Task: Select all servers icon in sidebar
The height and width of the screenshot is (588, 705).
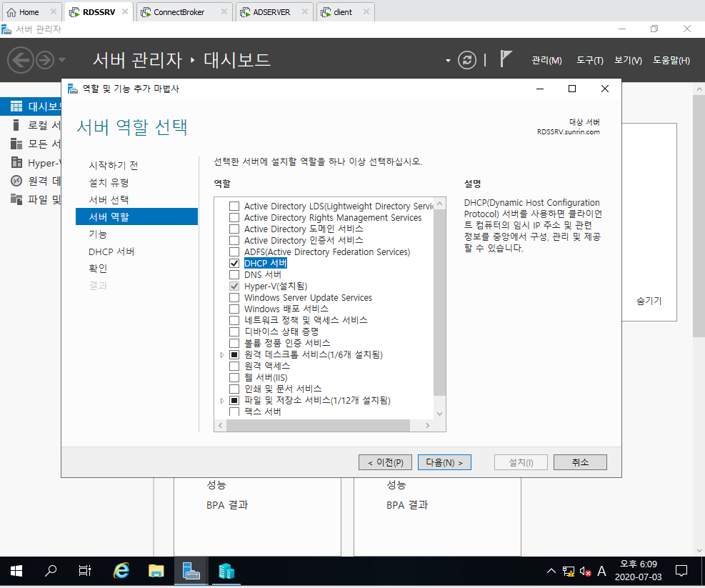Action: tap(16, 144)
